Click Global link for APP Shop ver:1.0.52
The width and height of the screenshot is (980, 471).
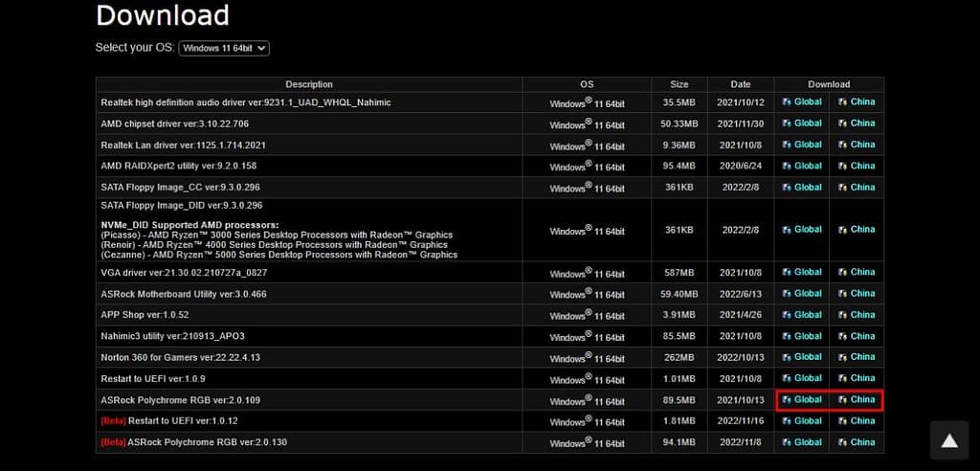click(x=802, y=315)
